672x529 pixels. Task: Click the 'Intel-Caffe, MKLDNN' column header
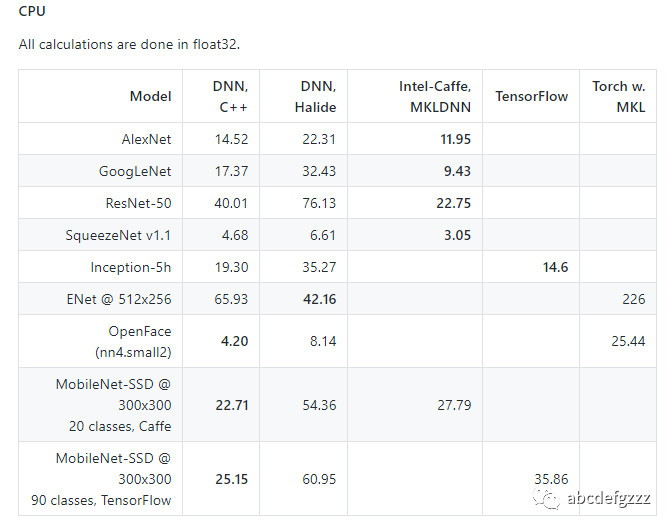pyautogui.click(x=435, y=96)
